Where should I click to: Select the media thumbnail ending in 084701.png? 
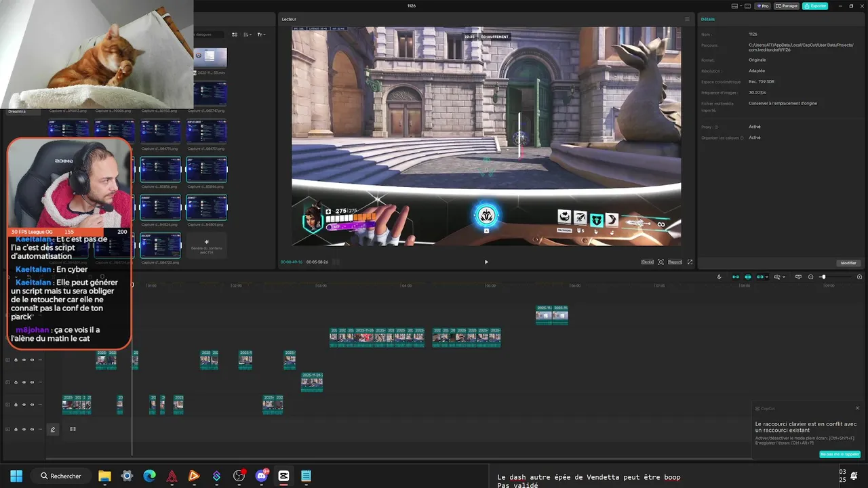click(207, 133)
